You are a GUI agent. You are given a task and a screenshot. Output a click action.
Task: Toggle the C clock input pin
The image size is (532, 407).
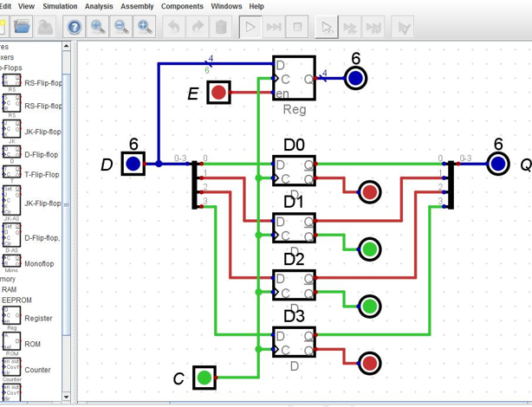[204, 378]
